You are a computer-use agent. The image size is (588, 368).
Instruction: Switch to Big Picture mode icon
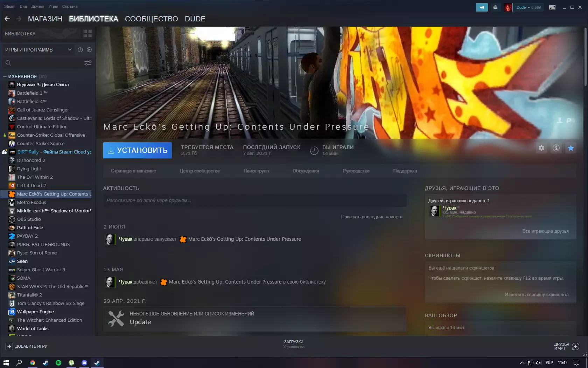(552, 7)
